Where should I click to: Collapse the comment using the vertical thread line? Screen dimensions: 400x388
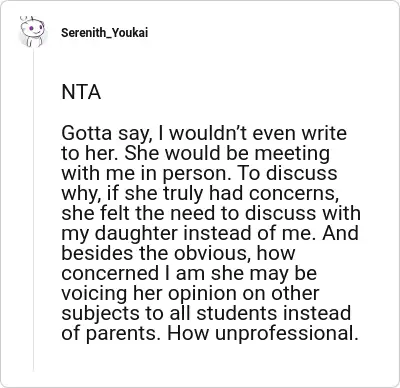pyautogui.click(x=33, y=210)
